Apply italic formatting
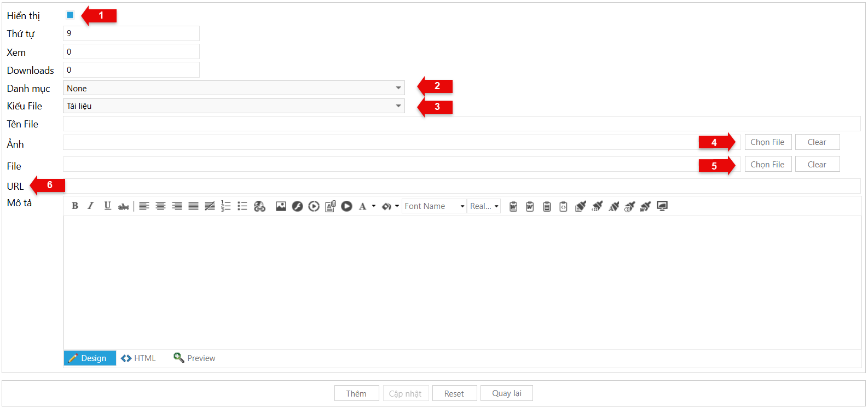This screenshot has height=407, width=868. point(91,206)
